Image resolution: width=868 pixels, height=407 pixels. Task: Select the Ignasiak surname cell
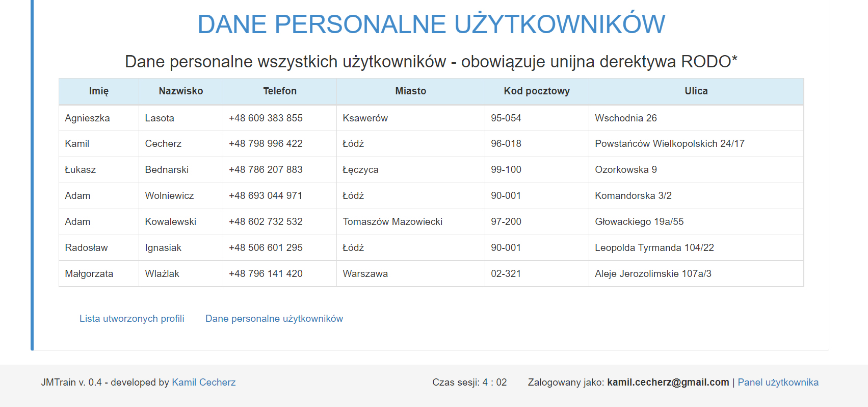(181, 248)
